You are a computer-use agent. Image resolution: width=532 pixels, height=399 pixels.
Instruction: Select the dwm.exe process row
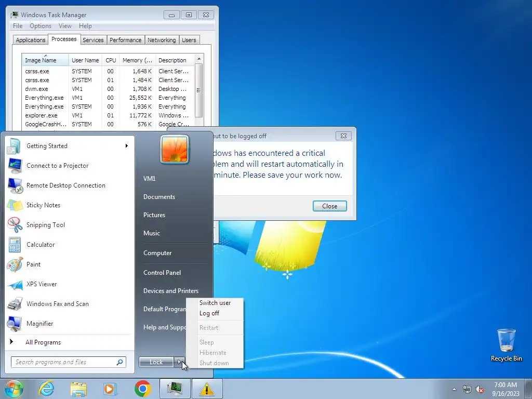pyautogui.click(x=108, y=89)
